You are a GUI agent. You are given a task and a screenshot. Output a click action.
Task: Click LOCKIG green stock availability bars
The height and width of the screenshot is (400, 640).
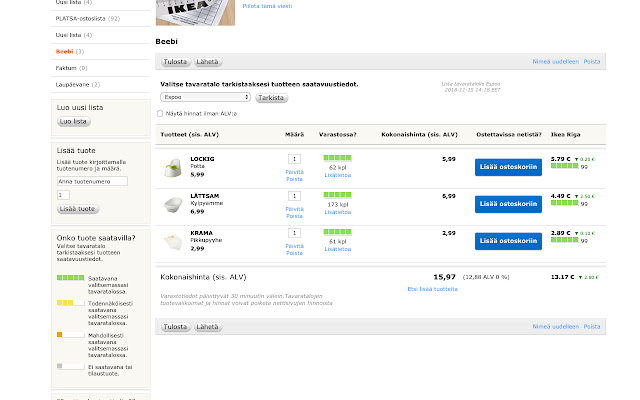click(x=337, y=158)
